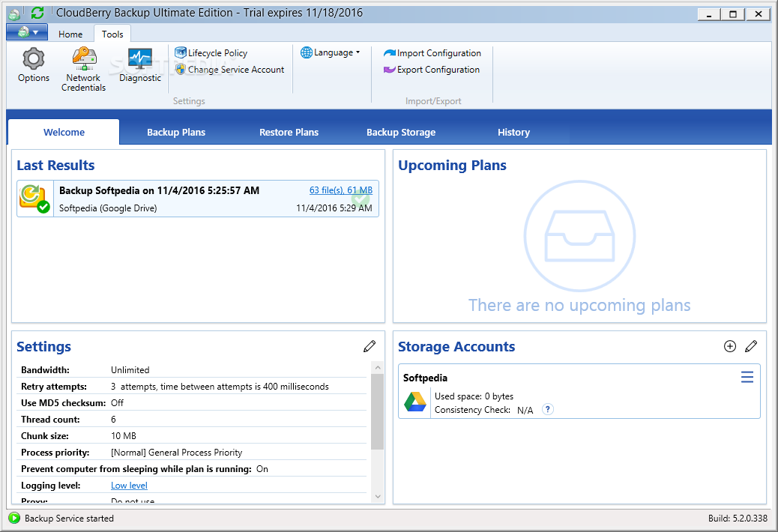Screen dimensions: 778x532
Task: Open the Language dropdown
Action: point(331,52)
